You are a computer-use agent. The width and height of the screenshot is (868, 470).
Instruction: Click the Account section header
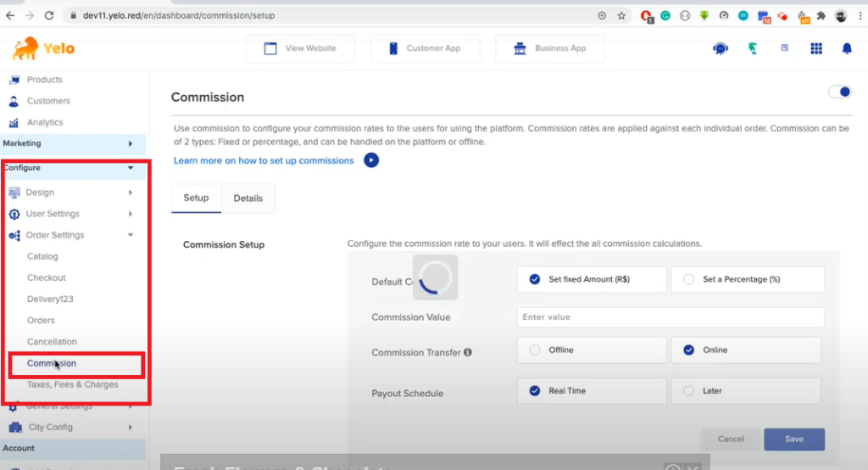click(x=73, y=449)
